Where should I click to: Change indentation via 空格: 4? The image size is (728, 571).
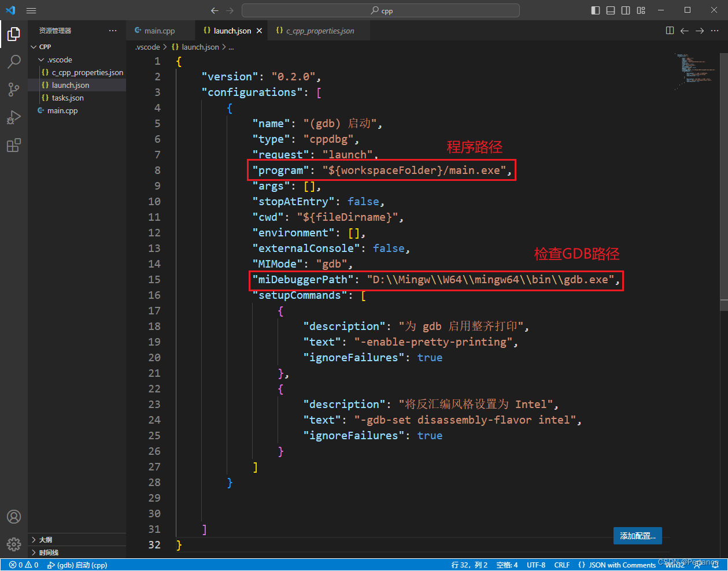point(507,565)
